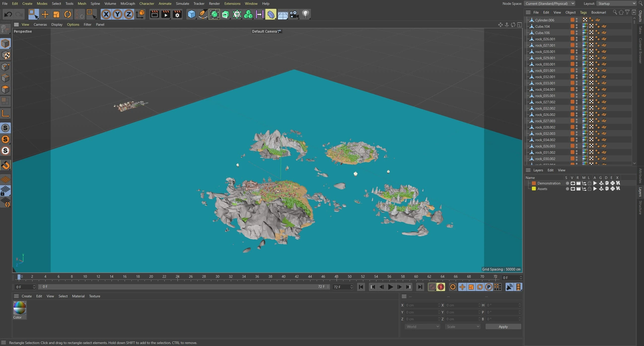Toggle visibility eye for Demonstration layer
This screenshot has width=644, height=346.
(573, 183)
